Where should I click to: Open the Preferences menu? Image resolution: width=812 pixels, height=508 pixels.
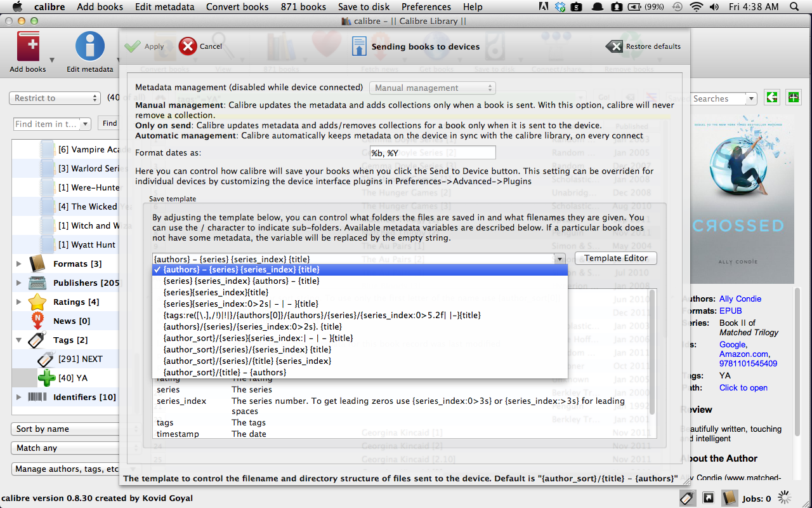[x=426, y=7]
